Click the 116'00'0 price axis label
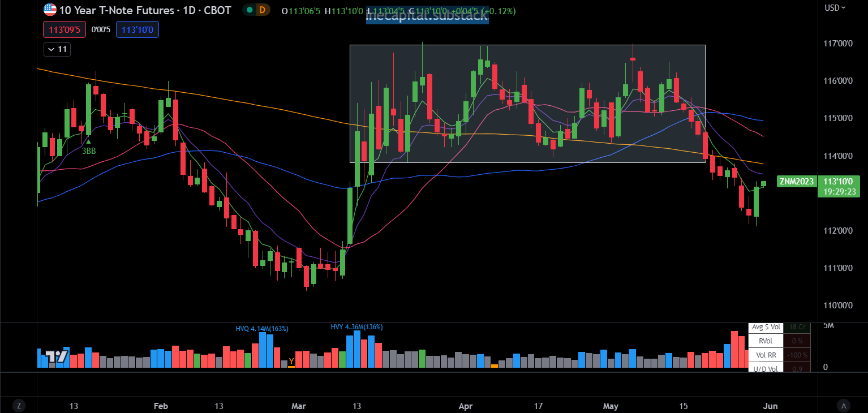Image resolution: width=868 pixels, height=413 pixels. [x=838, y=81]
